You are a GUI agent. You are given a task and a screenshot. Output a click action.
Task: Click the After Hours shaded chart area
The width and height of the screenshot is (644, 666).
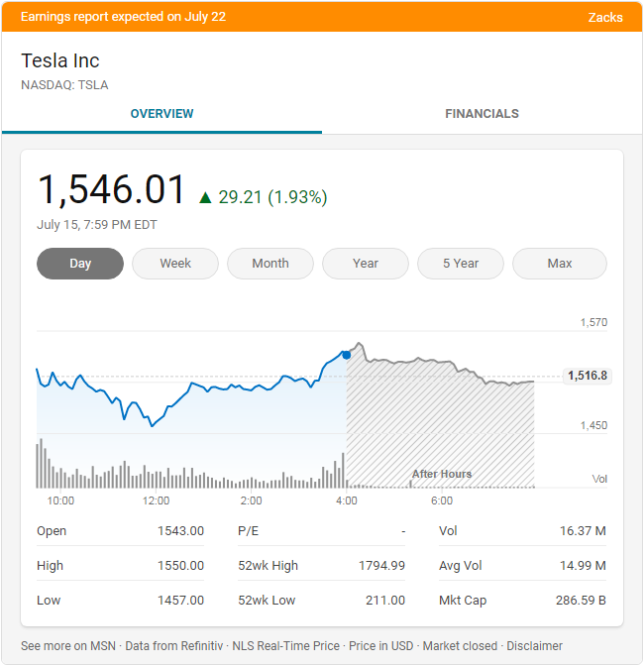(440, 436)
